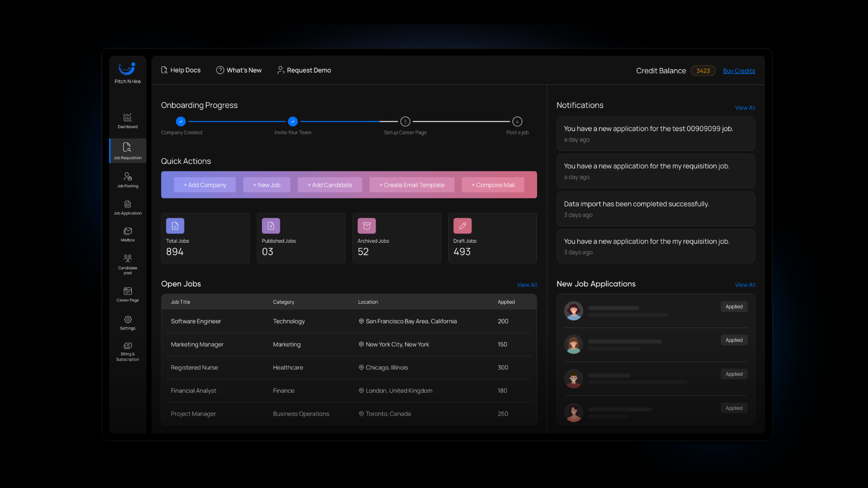
Task: Open Career Page sidebar icon
Action: 127,291
